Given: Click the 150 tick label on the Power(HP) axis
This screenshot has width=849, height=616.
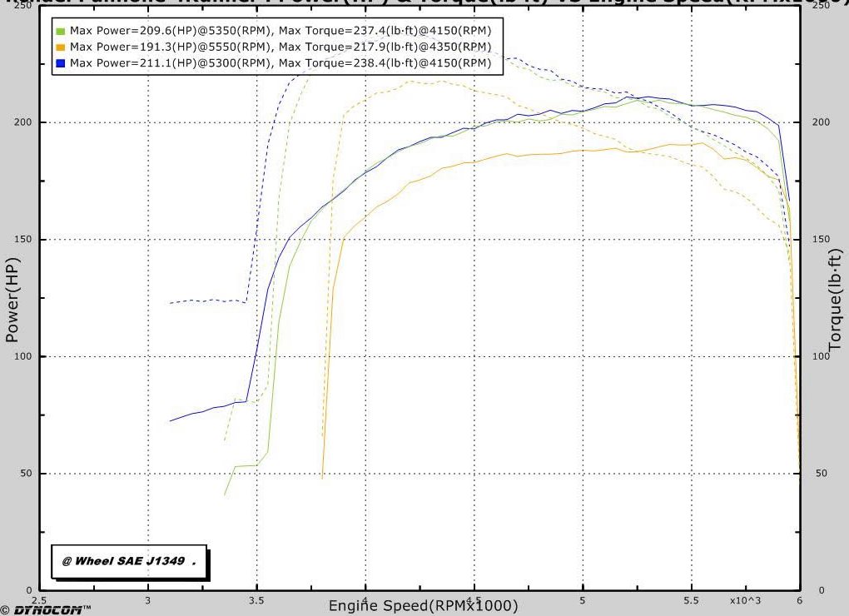Looking at the screenshot, I should tap(22, 239).
